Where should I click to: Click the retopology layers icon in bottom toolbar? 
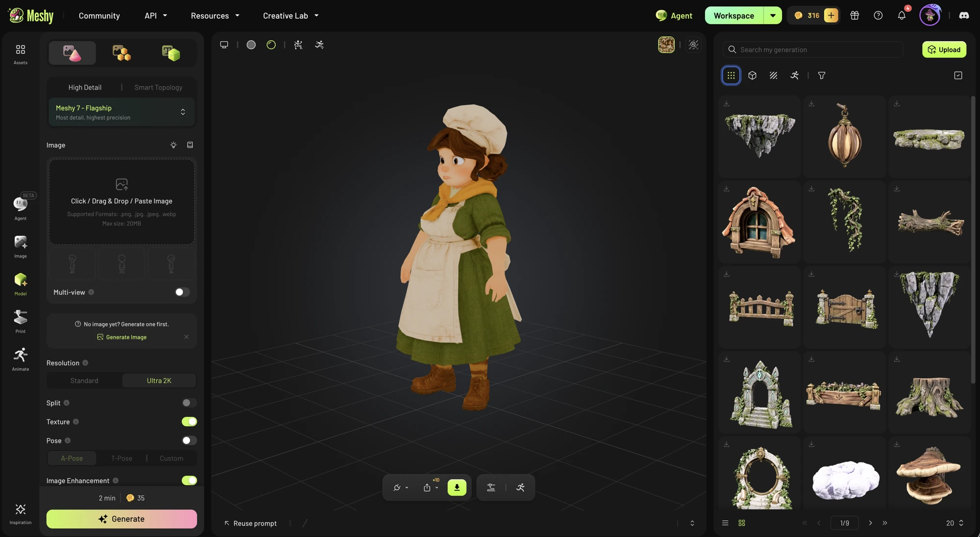[491, 487]
